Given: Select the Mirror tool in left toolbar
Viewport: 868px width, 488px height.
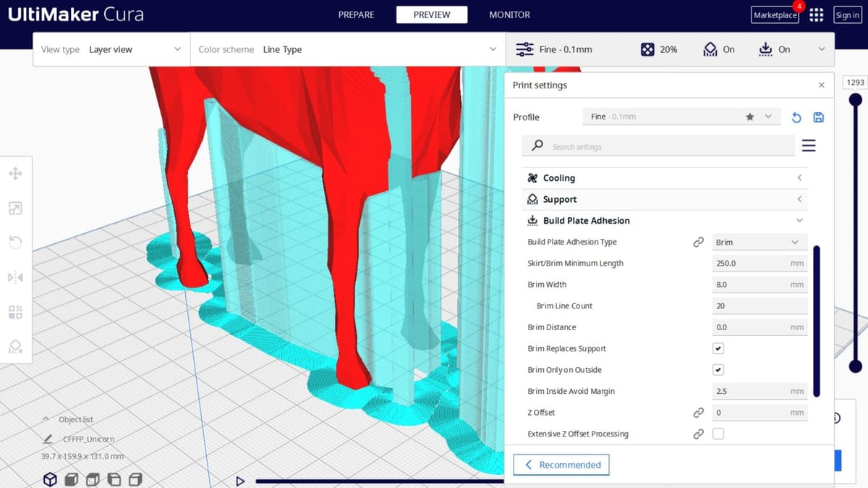Looking at the screenshot, I should coord(15,277).
